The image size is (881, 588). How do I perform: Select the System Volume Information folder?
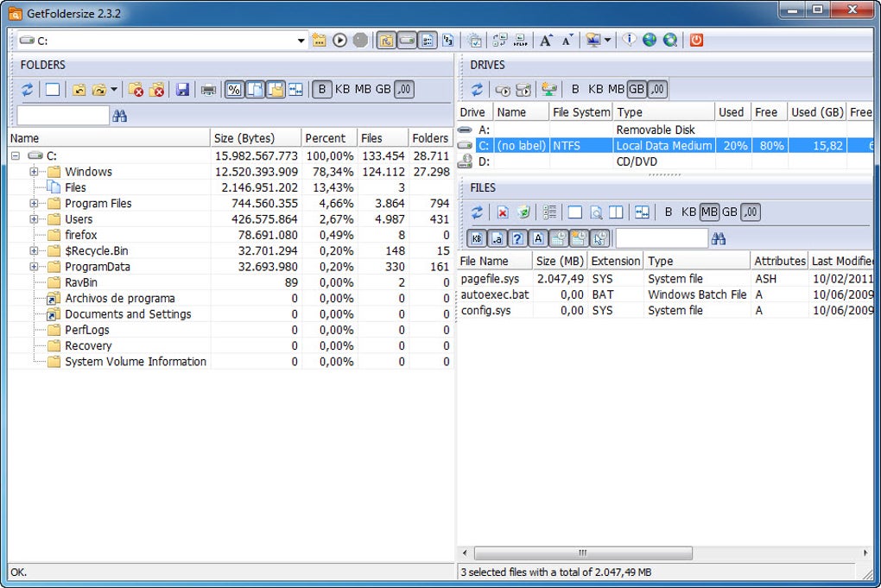[x=136, y=362]
